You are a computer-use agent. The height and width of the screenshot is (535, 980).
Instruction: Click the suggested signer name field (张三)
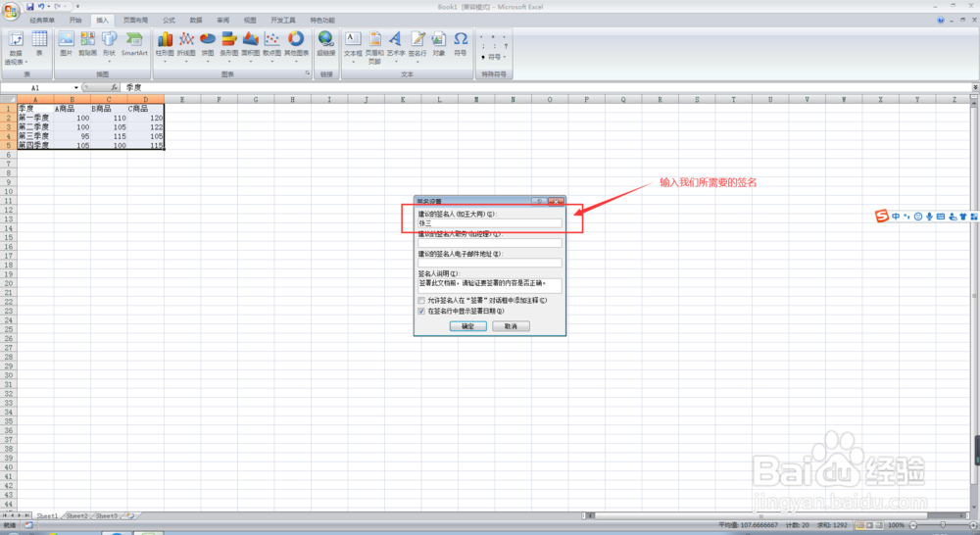tap(490, 223)
